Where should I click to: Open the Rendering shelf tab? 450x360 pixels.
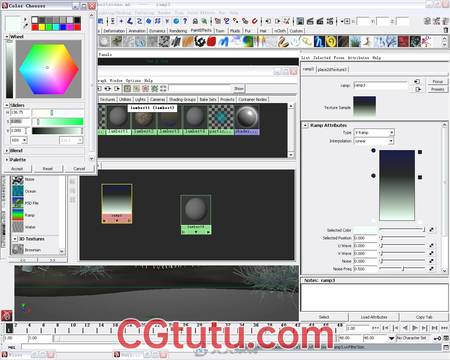[178, 31]
